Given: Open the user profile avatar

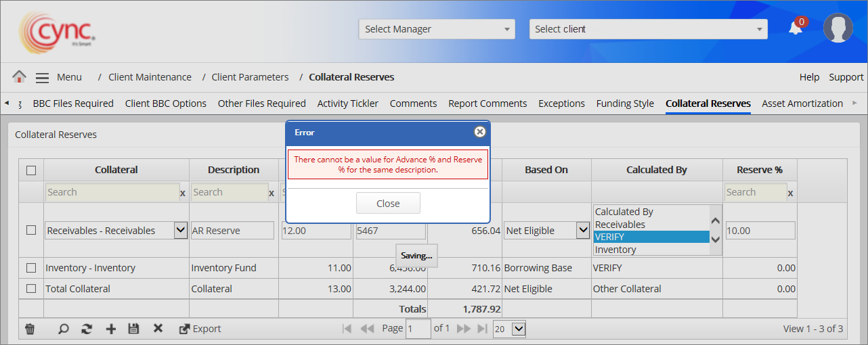Looking at the screenshot, I should [x=838, y=28].
